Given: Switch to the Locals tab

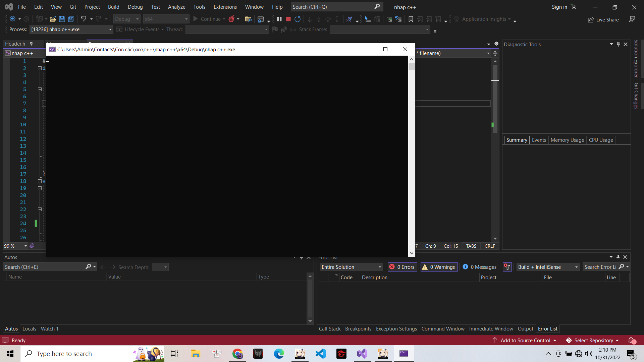Looking at the screenshot, I should [x=29, y=329].
